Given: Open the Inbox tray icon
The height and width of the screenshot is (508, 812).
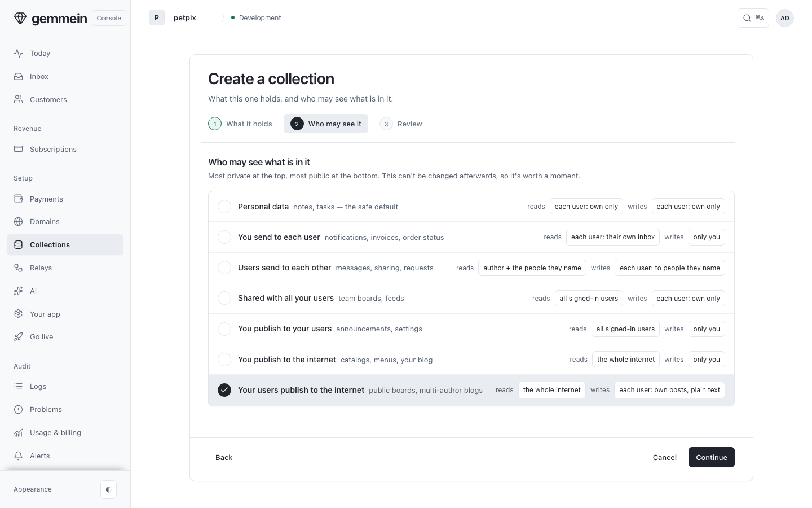Looking at the screenshot, I should coord(19,76).
